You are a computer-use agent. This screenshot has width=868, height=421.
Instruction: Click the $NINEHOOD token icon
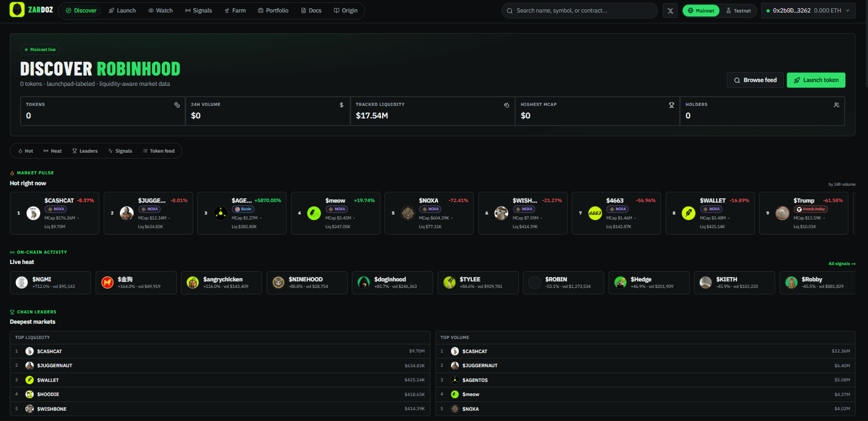(278, 282)
